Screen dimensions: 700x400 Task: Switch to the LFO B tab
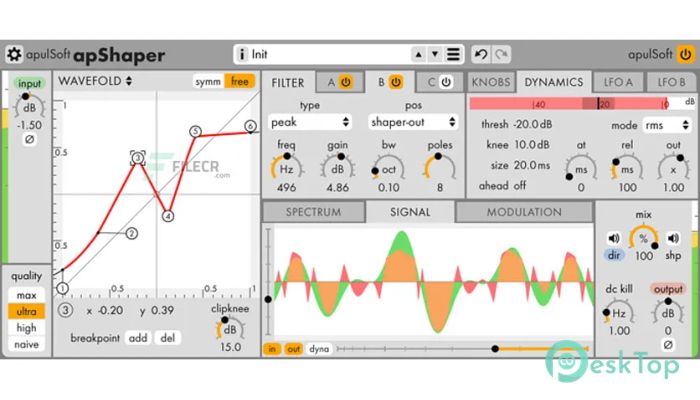click(671, 82)
